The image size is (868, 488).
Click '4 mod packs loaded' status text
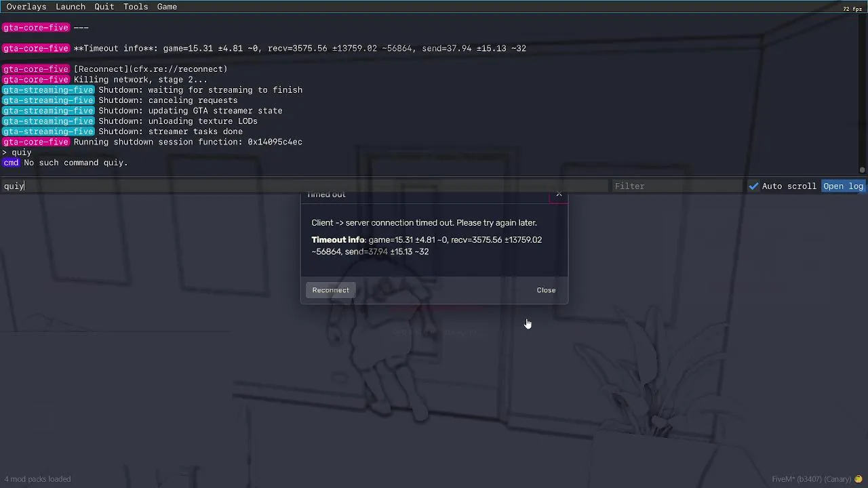(x=37, y=479)
